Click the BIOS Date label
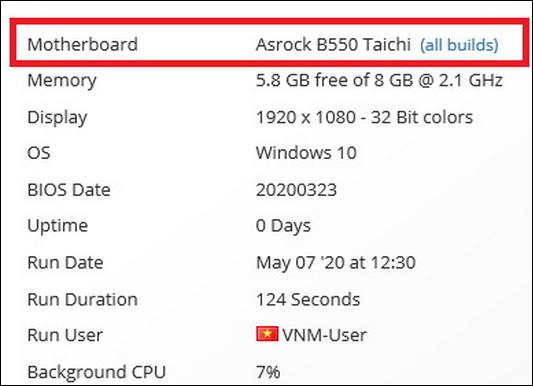Image resolution: width=533 pixels, height=386 pixels. (x=69, y=190)
